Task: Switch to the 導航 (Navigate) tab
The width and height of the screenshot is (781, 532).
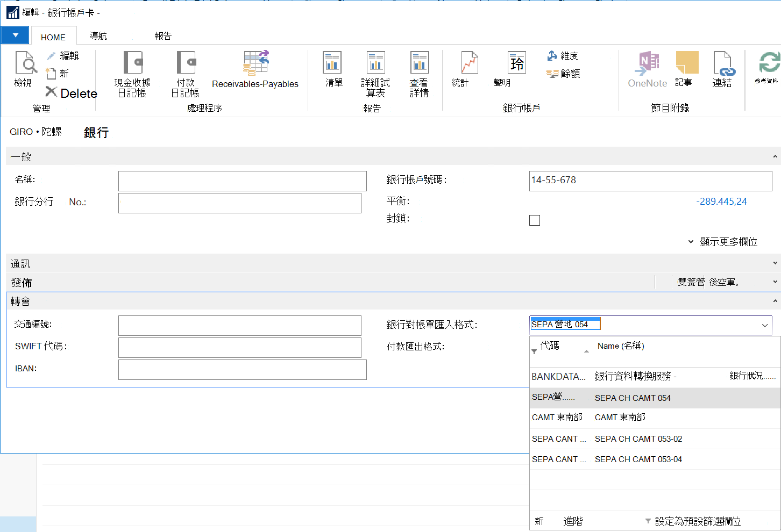Action: pyautogui.click(x=98, y=36)
